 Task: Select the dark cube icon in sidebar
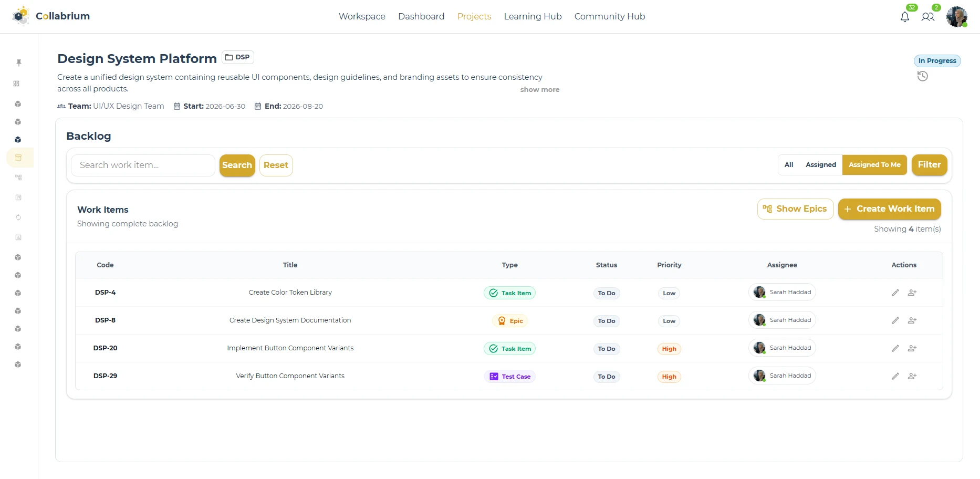pos(18,140)
